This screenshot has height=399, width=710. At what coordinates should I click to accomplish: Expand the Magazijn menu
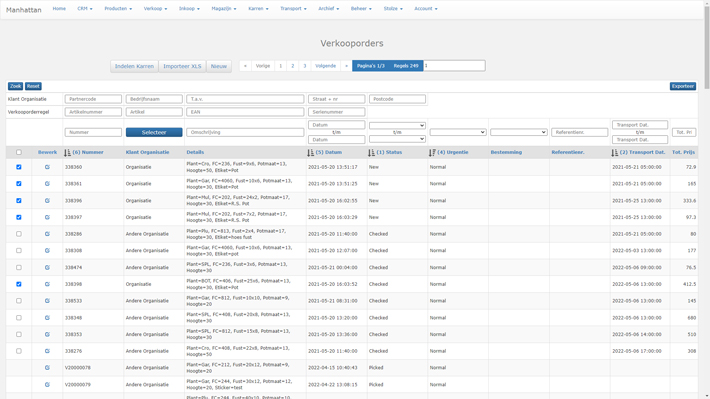coord(224,9)
